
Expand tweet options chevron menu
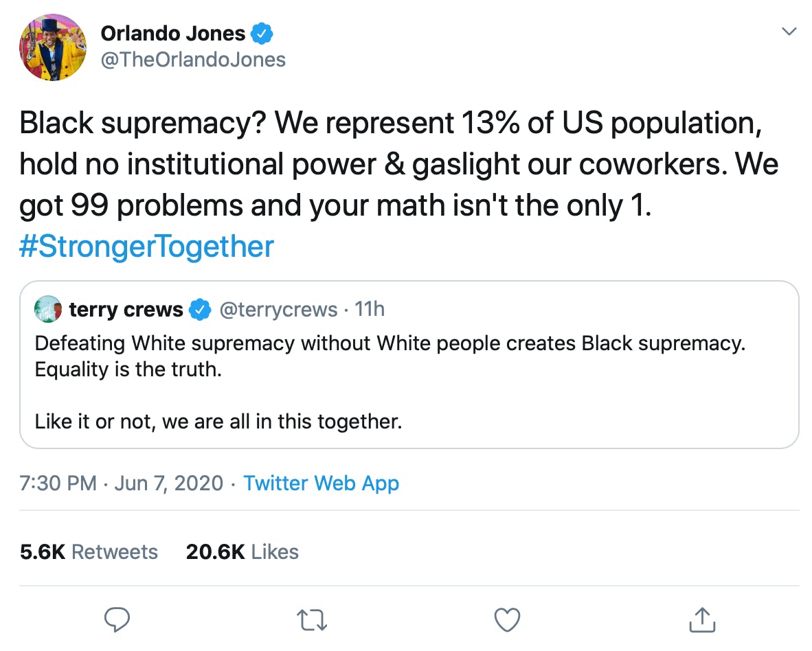pyautogui.click(x=789, y=32)
